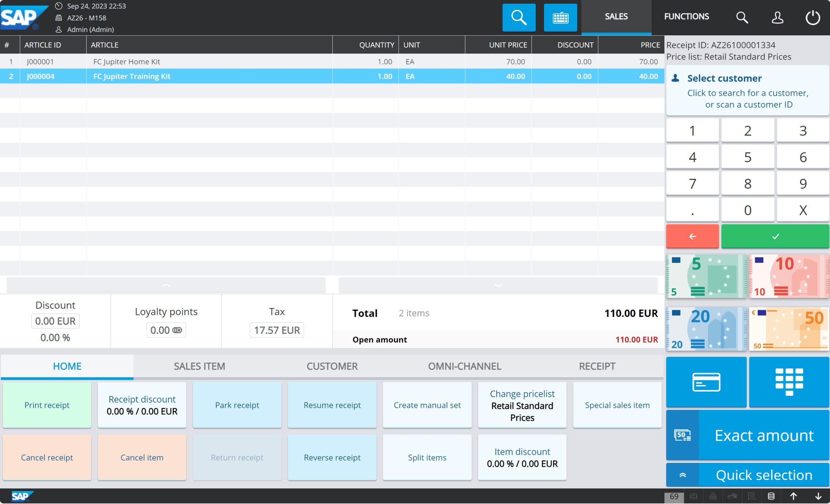Click the red backspace arrow key
The width and height of the screenshot is (830, 504).
point(693,236)
